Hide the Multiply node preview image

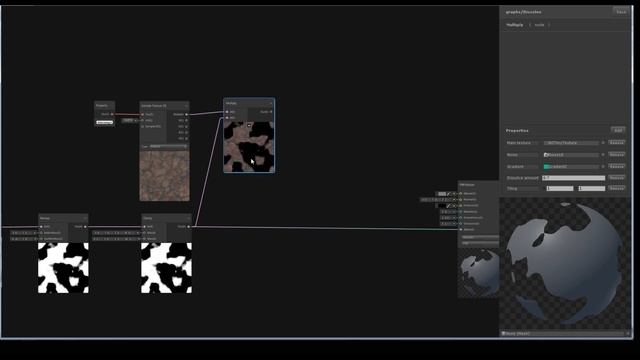point(249,125)
